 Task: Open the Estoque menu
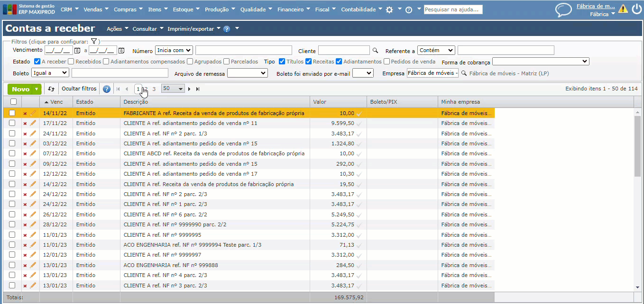[x=183, y=9]
